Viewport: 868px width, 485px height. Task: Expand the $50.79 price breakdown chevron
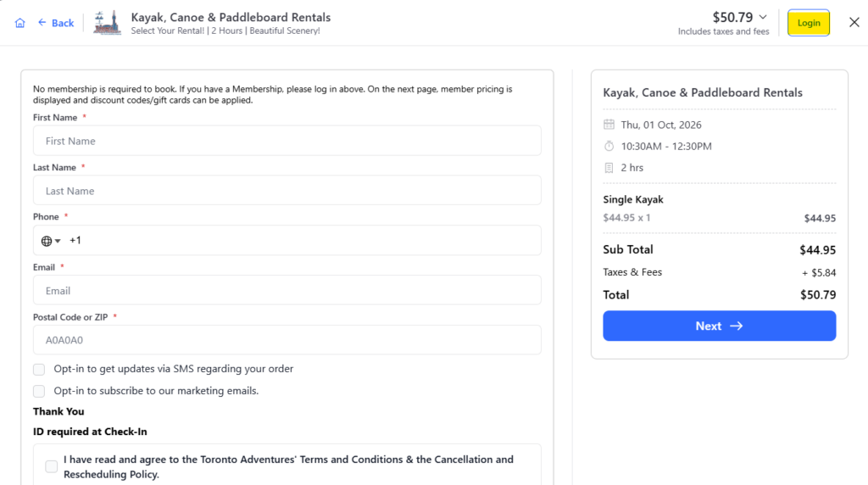(763, 17)
